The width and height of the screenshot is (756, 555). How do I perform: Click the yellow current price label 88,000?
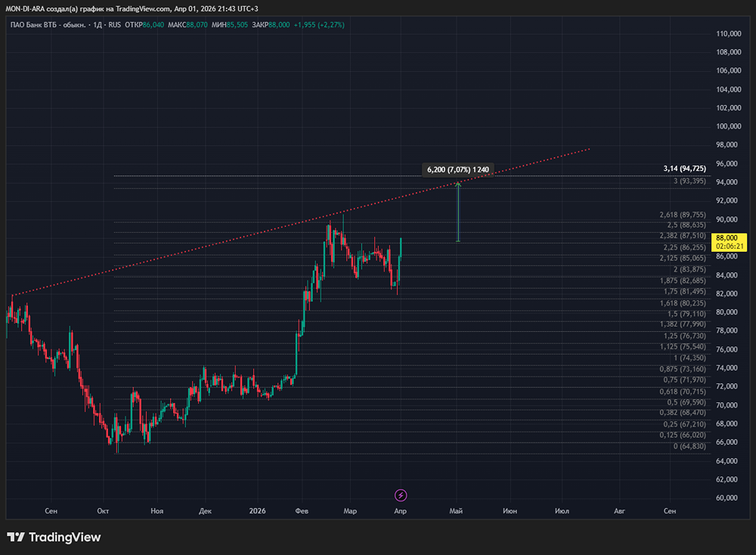(729, 242)
